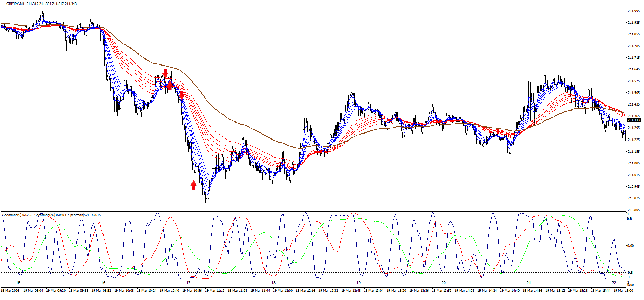This screenshot has height=300, width=644.
Task: Click the 211.995 price scale label
Action: coord(633,11)
